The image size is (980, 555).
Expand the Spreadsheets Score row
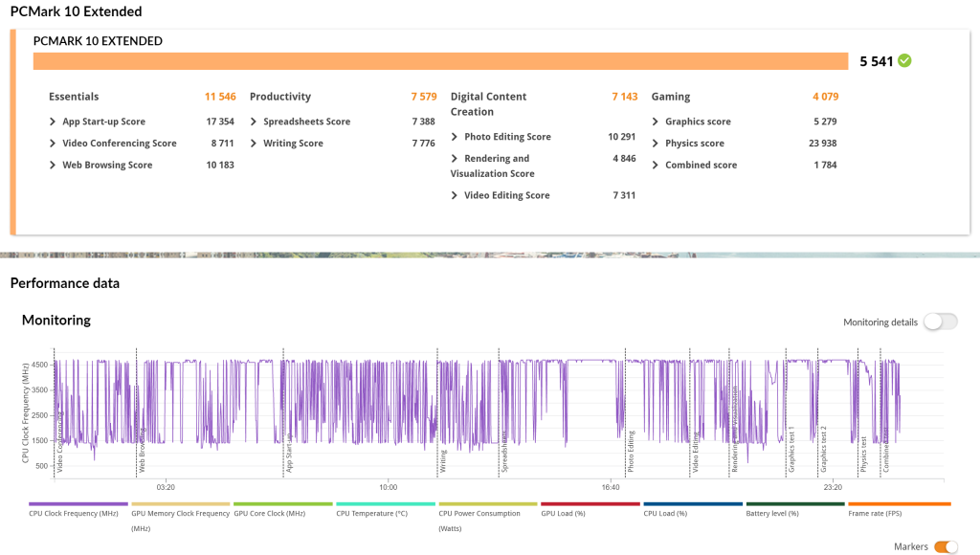tap(254, 122)
